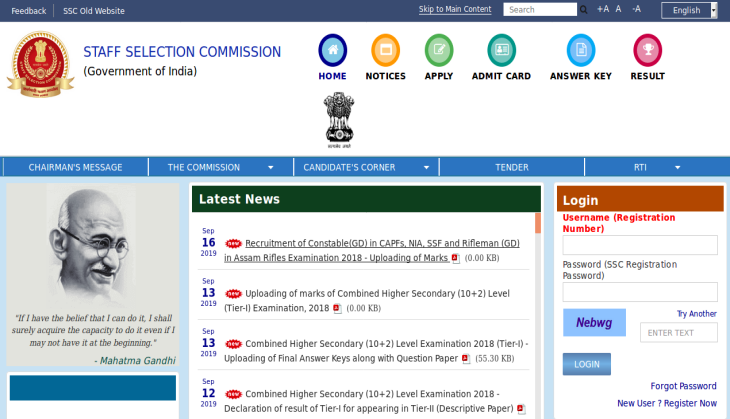Open Uploading of marks CHSL Tier-I news

pos(367,301)
